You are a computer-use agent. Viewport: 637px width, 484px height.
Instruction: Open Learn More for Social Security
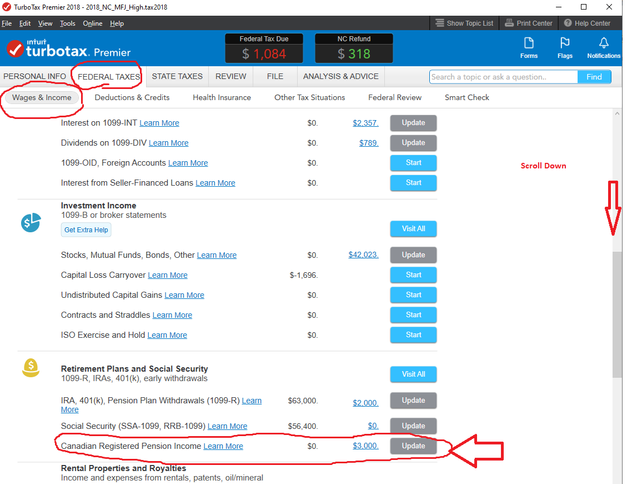pos(227,426)
